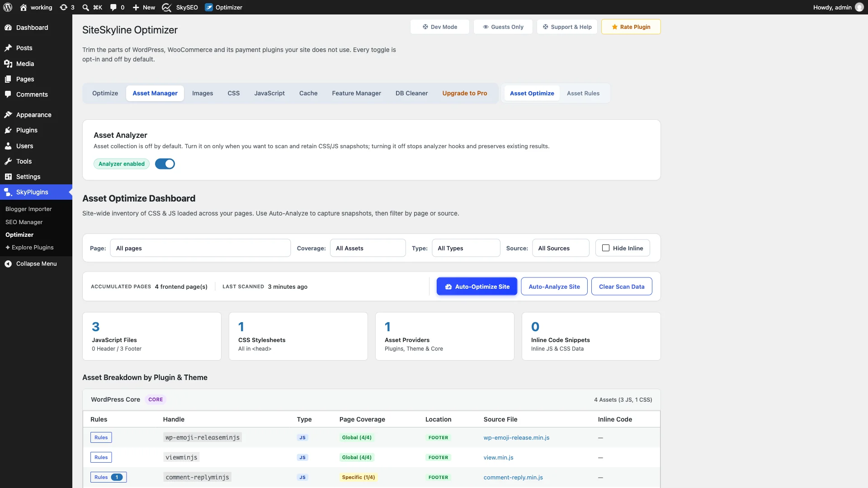
Task: Open the wp-emoji-release.min.js source link
Action: [516, 438]
